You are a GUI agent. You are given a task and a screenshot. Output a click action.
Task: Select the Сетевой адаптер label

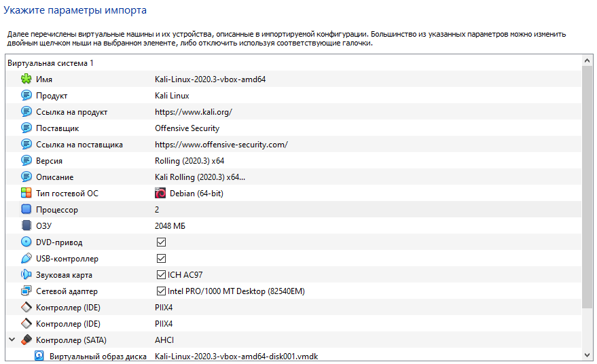click(67, 291)
